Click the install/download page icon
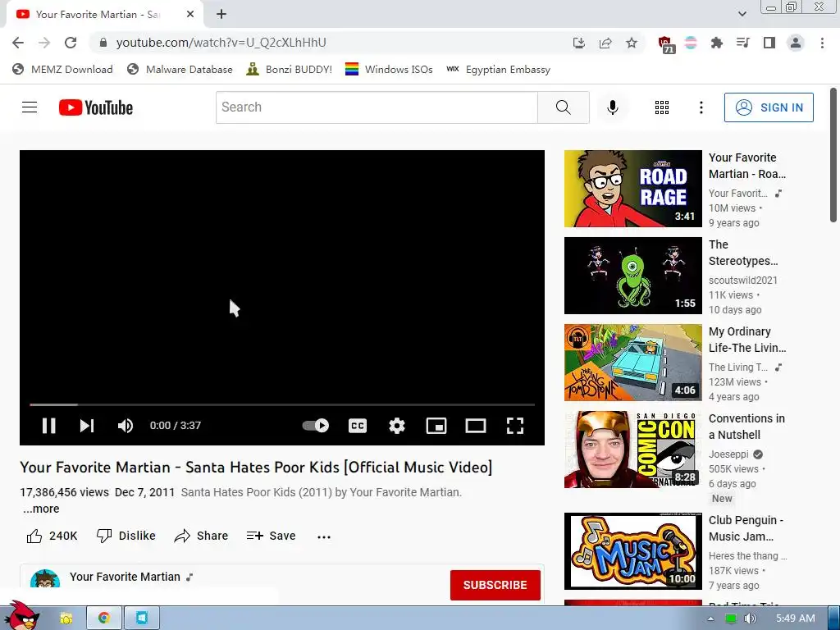840x630 pixels. 578,43
